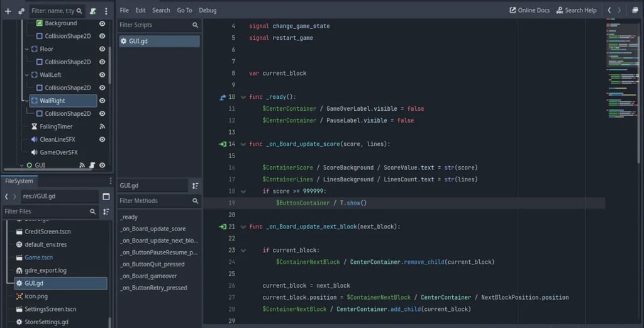The image size is (644, 328).
Task: Toggle eye for CollisionShape2D under WallLeft
Action: 103,88
